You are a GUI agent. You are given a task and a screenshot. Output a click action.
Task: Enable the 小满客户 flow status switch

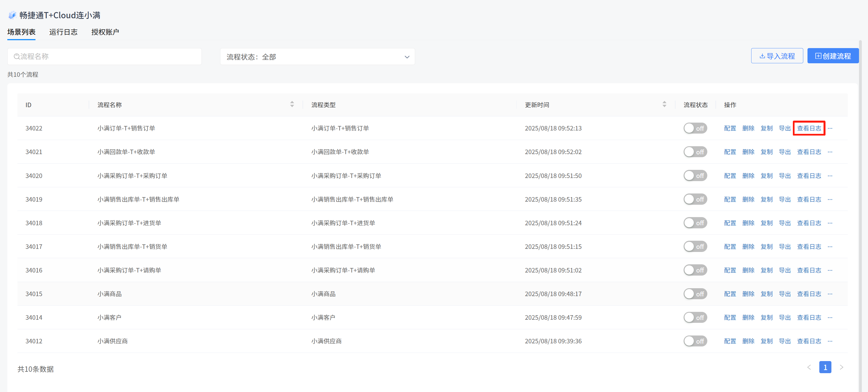click(695, 317)
